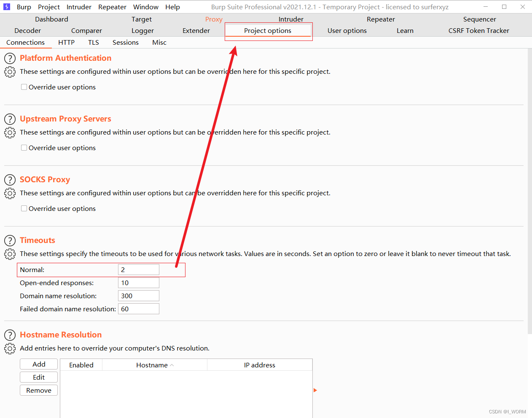Open gear options icon for Upstream Proxy Servers

(x=10, y=132)
